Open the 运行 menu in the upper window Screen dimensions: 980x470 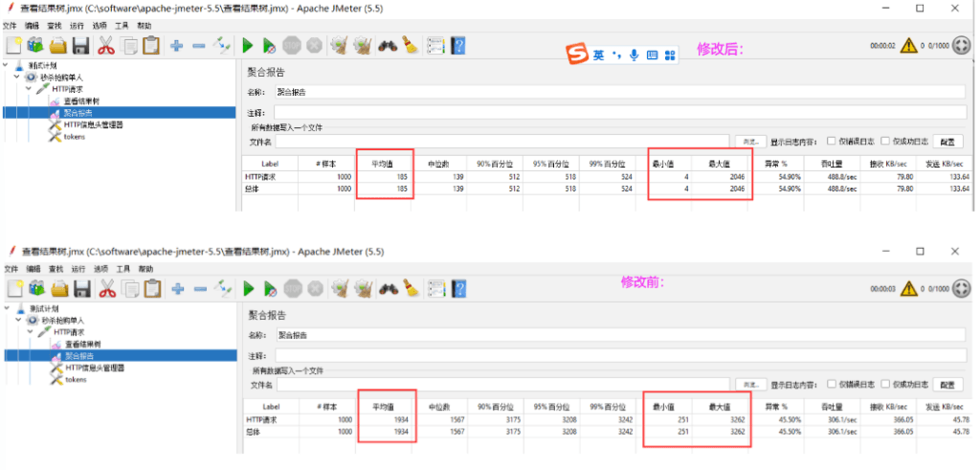click(x=77, y=25)
